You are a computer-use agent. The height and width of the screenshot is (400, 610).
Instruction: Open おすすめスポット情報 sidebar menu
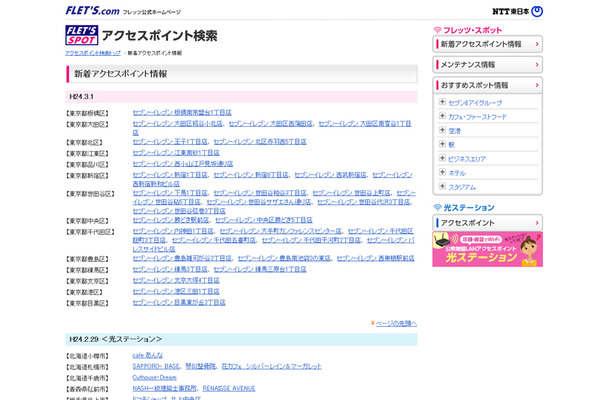pos(487,85)
